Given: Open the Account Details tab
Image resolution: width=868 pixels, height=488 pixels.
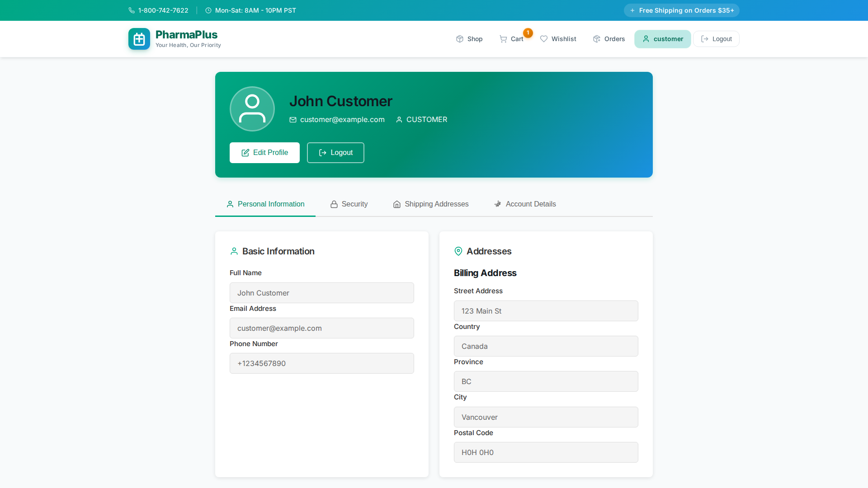Looking at the screenshot, I should click(x=525, y=204).
